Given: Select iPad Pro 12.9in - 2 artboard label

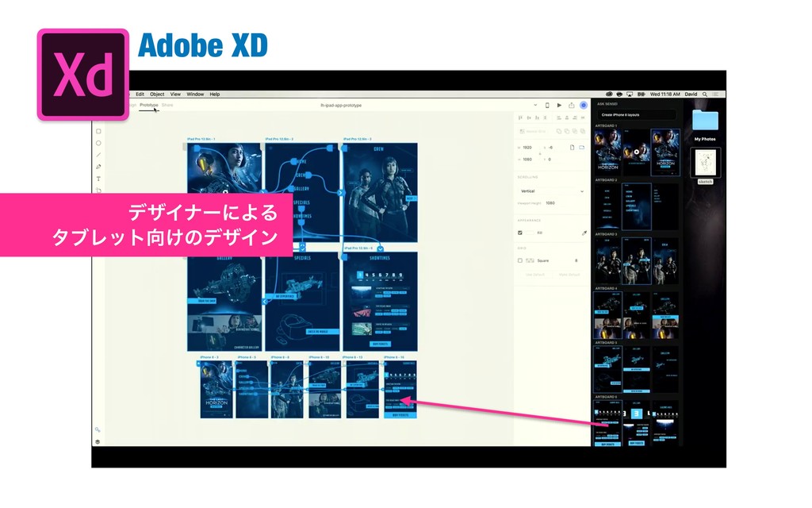Looking at the screenshot, I should point(279,140).
